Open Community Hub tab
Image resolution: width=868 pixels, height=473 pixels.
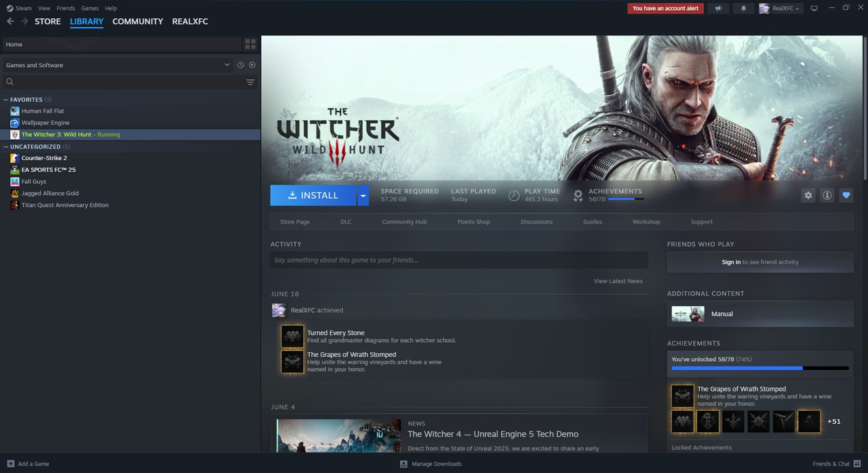pyautogui.click(x=404, y=222)
